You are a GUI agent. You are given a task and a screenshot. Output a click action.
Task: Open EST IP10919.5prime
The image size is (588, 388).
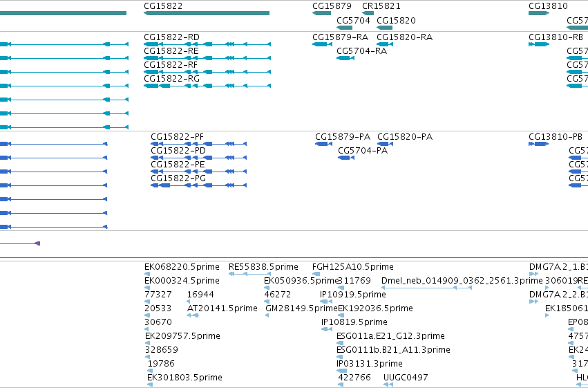[x=353, y=295]
